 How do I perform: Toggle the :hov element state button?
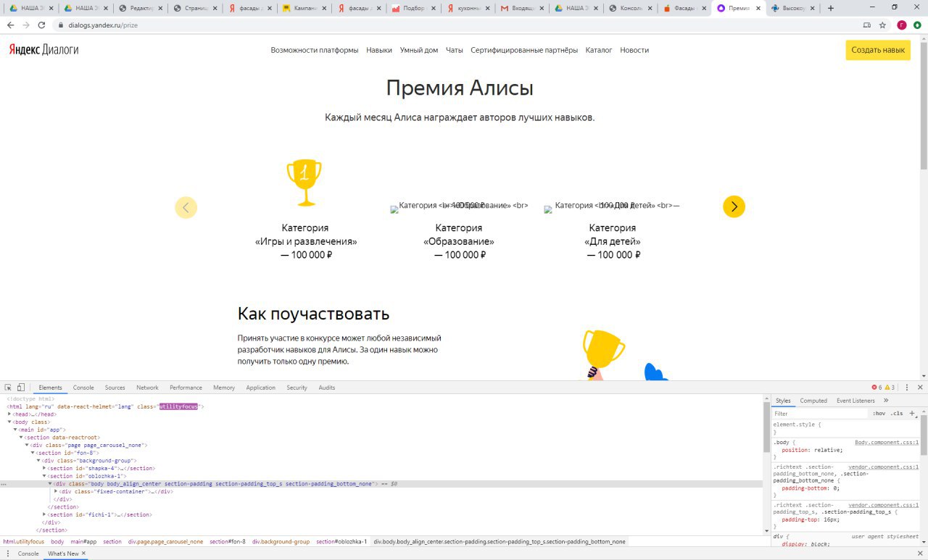879,414
